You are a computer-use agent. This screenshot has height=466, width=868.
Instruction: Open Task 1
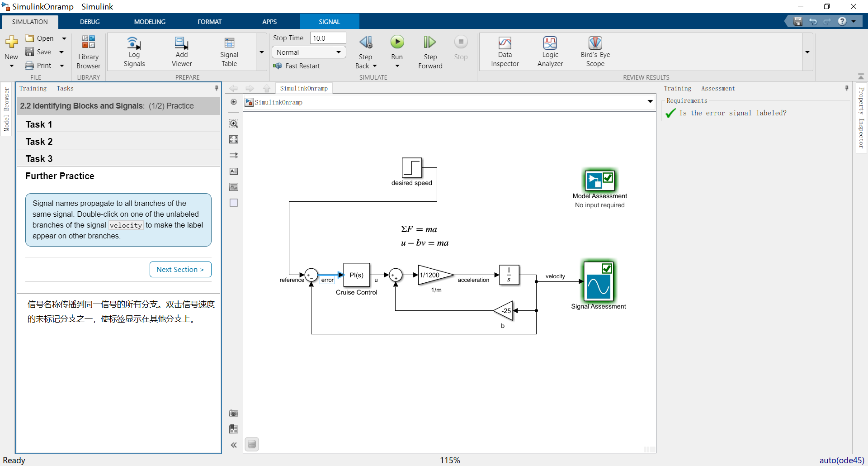point(118,124)
